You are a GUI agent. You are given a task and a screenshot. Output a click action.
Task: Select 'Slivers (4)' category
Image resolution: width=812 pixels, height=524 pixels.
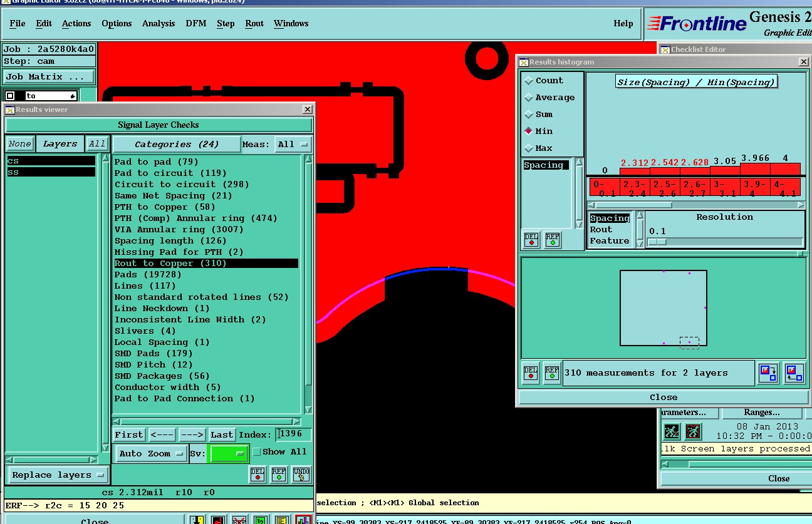145,331
